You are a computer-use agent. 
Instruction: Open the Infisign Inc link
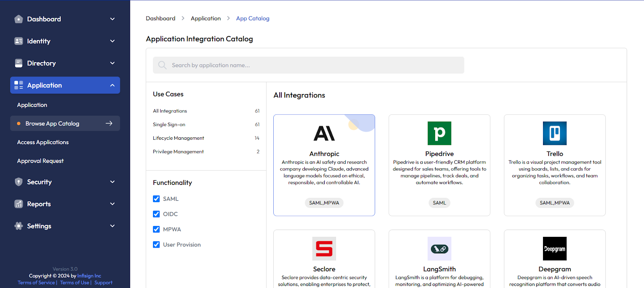(x=89, y=276)
